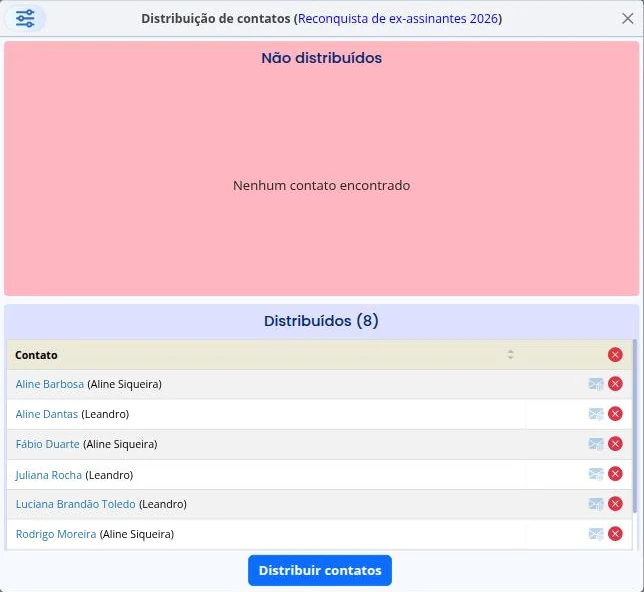Remove Aline Barbosa from distribution
This screenshot has height=592, width=644.
click(615, 384)
